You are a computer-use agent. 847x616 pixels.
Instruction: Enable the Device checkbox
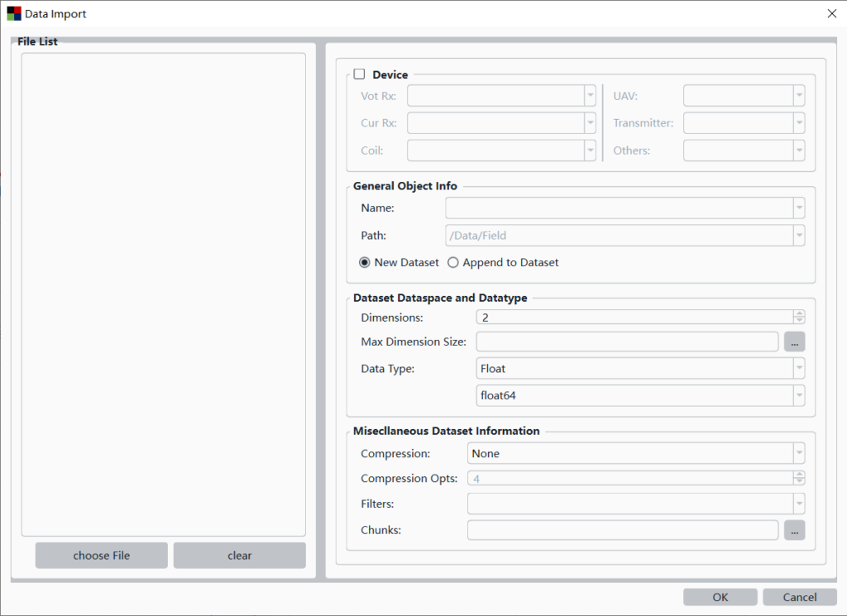[359, 74]
